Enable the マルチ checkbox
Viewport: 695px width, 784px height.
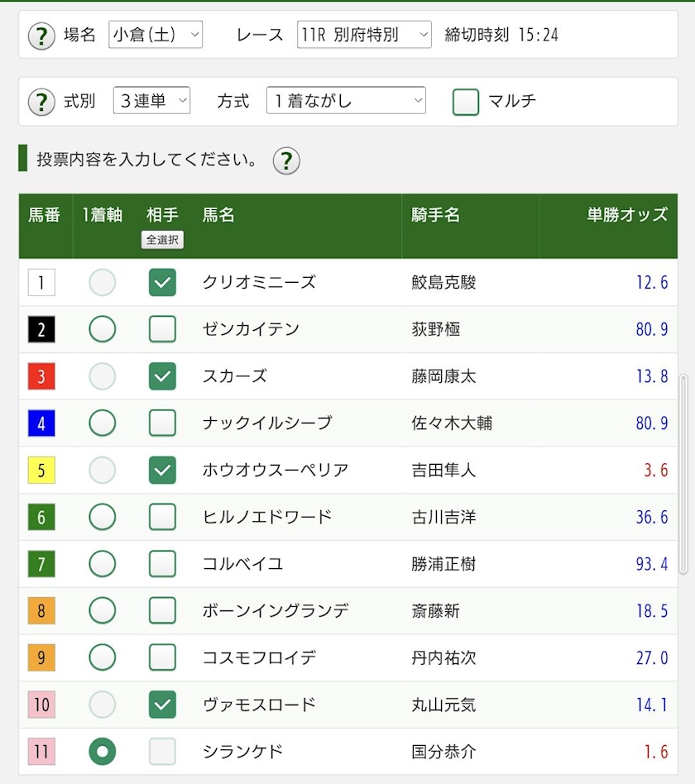[466, 102]
